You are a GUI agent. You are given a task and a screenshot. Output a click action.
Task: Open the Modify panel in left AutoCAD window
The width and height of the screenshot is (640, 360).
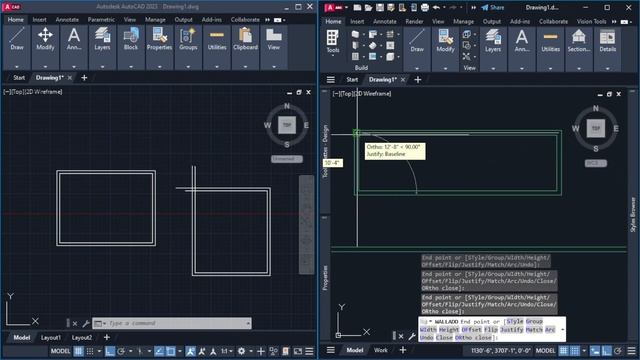point(45,39)
